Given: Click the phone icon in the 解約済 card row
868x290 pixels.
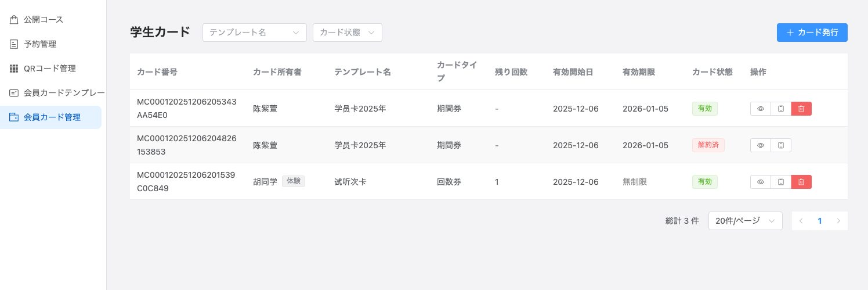Looking at the screenshot, I should pyautogui.click(x=781, y=145).
